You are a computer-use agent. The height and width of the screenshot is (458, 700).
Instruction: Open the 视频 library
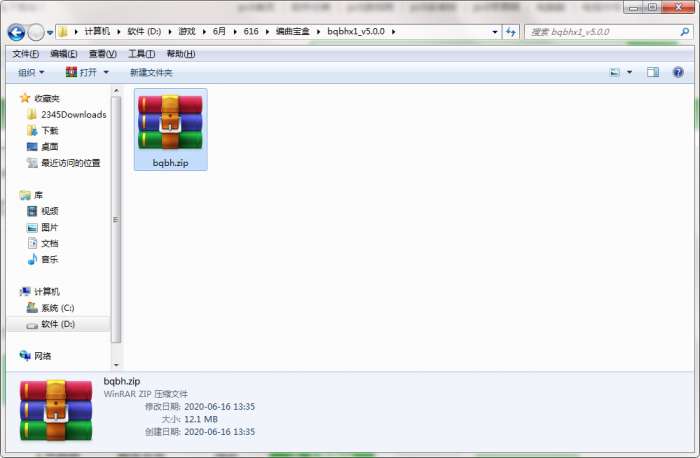pos(43,211)
